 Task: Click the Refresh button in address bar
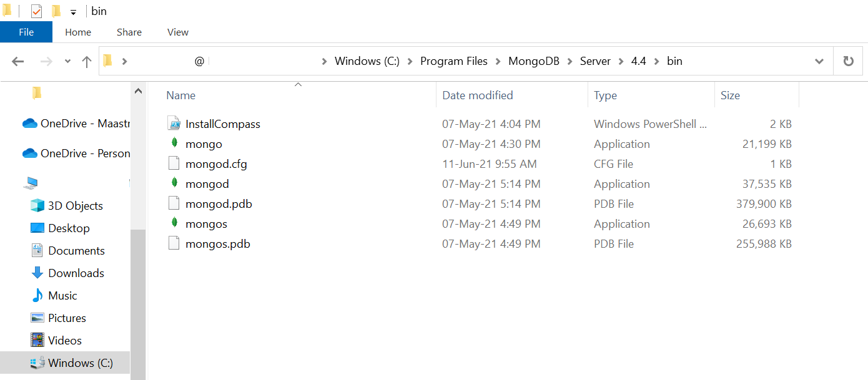(848, 61)
